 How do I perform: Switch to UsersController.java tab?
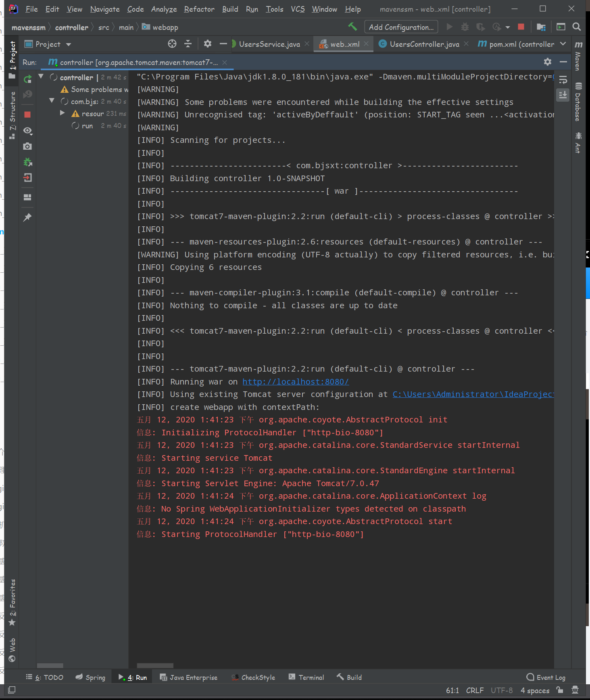pos(424,44)
